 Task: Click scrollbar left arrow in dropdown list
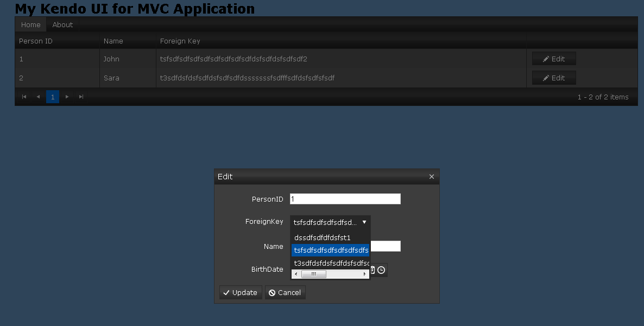296,274
